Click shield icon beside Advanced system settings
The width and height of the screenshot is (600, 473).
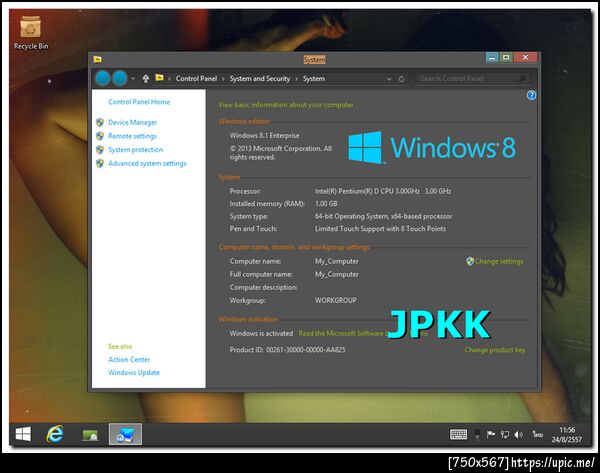coord(100,163)
